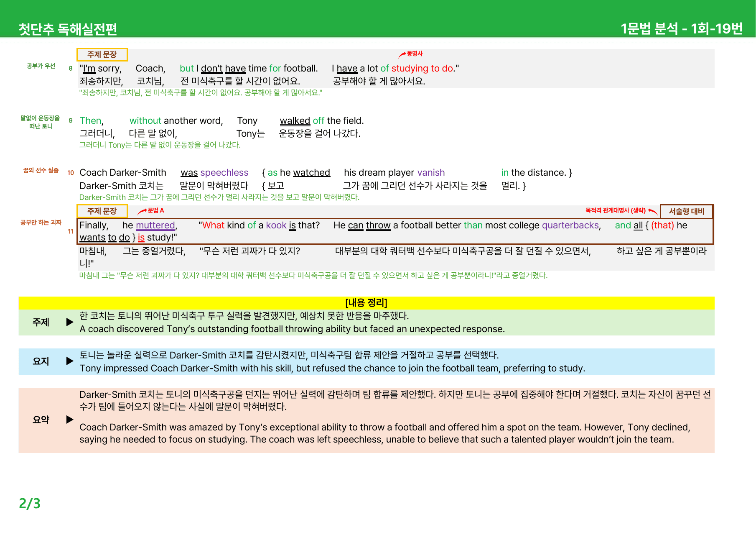Click the '서술형 대비' box label

[x=687, y=211]
